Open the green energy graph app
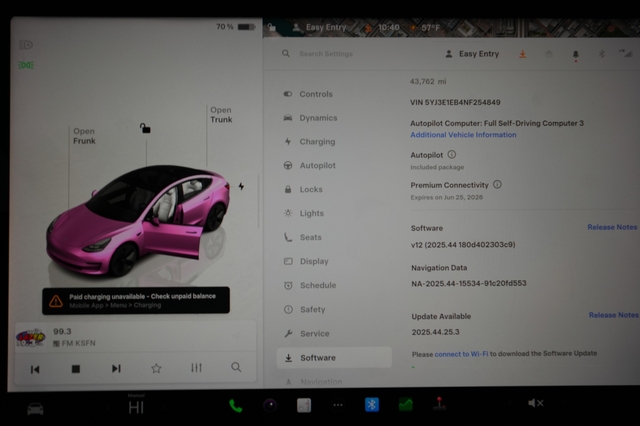Image resolution: width=640 pixels, height=426 pixels. coord(405,404)
